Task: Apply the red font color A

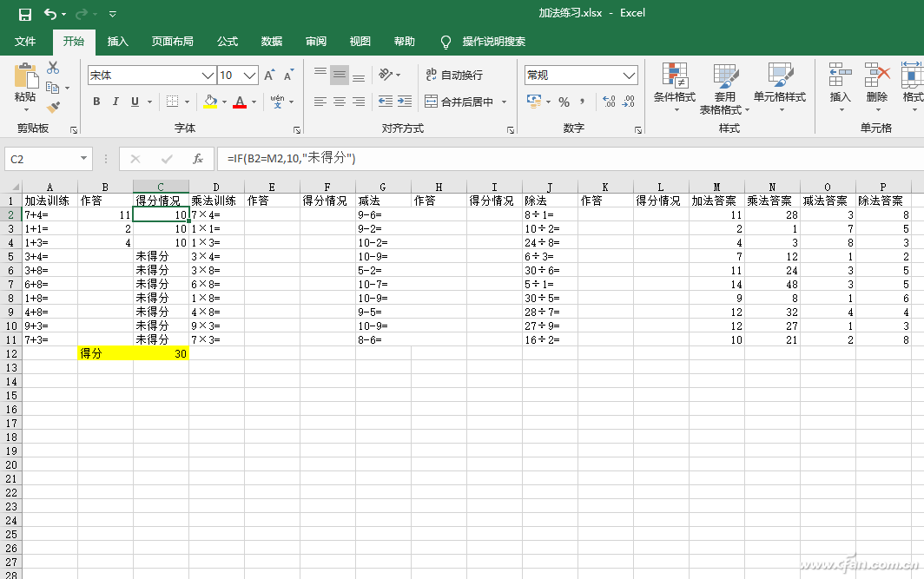Action: tap(240, 102)
